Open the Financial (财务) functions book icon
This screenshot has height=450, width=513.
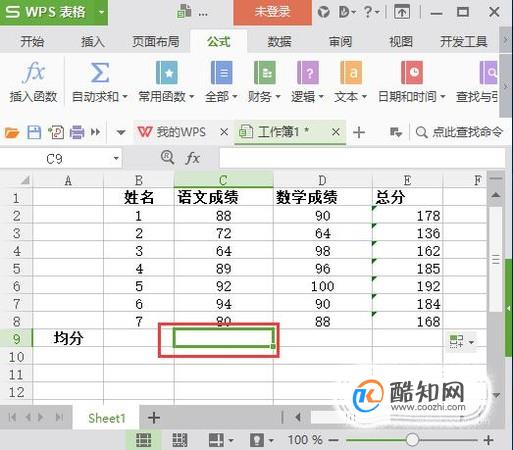click(265, 72)
